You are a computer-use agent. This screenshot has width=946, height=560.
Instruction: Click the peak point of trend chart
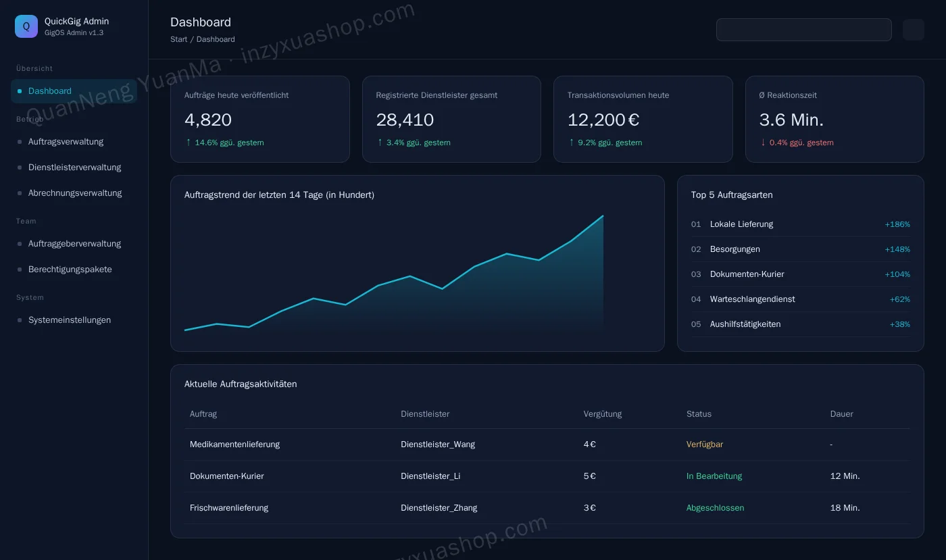pyautogui.click(x=603, y=216)
